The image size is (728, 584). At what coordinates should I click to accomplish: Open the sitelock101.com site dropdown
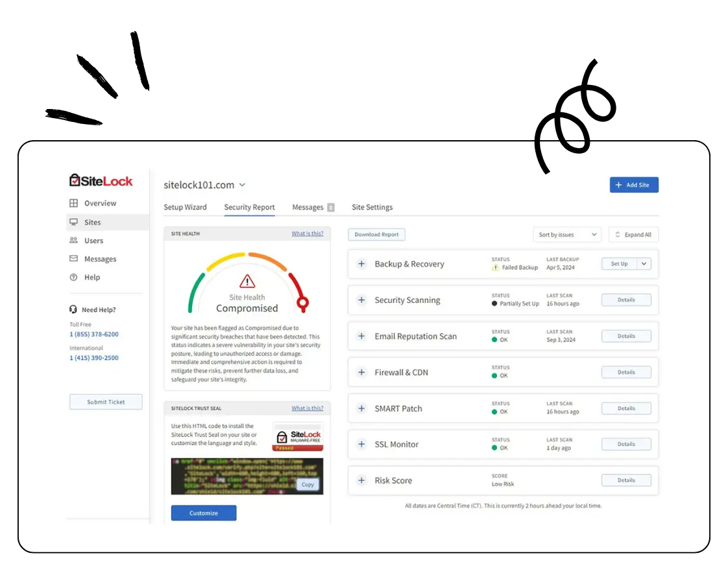[x=242, y=185]
